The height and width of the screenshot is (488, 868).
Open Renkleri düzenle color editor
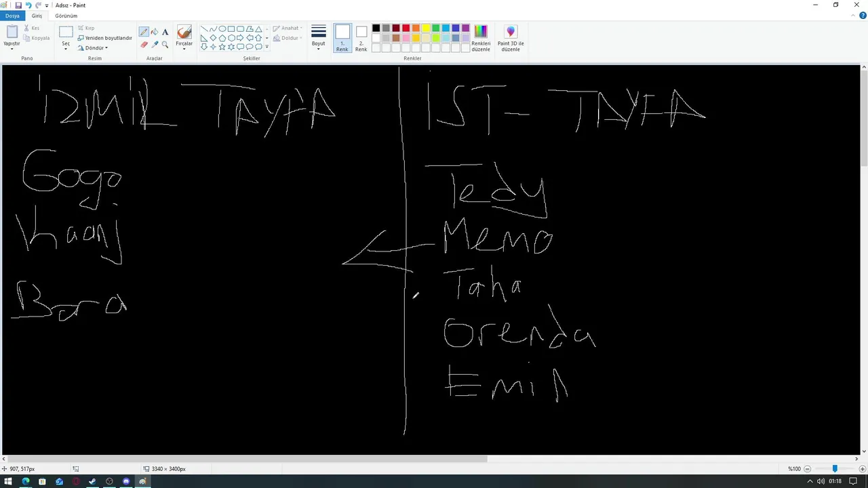tap(481, 38)
